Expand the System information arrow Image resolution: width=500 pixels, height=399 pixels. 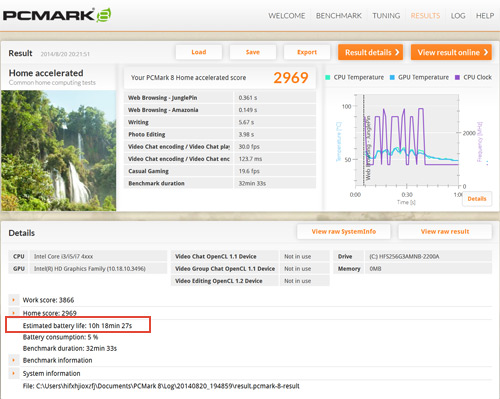14,373
